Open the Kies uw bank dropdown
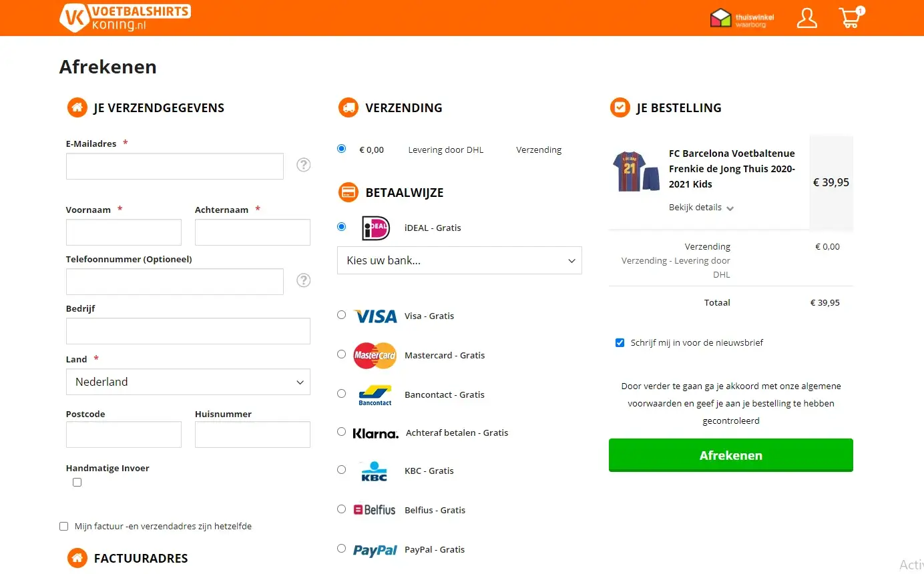Image resolution: width=924 pixels, height=574 pixels. click(x=459, y=260)
